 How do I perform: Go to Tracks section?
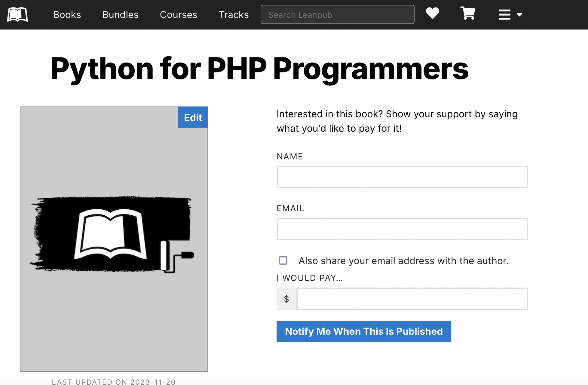click(234, 14)
